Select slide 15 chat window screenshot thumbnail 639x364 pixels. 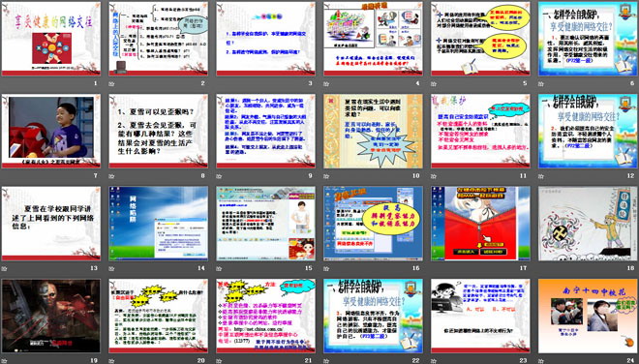pos(265,224)
